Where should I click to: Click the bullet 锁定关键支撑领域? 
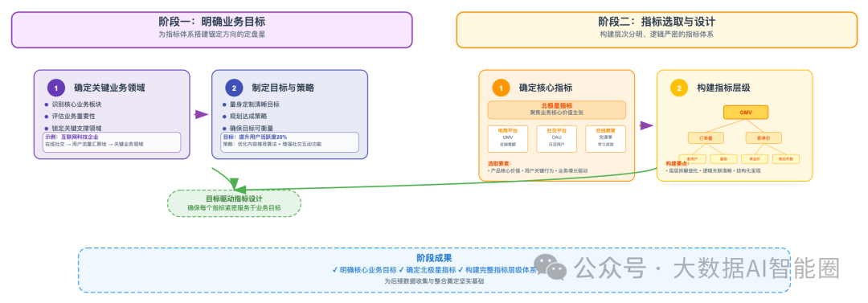click(77, 128)
